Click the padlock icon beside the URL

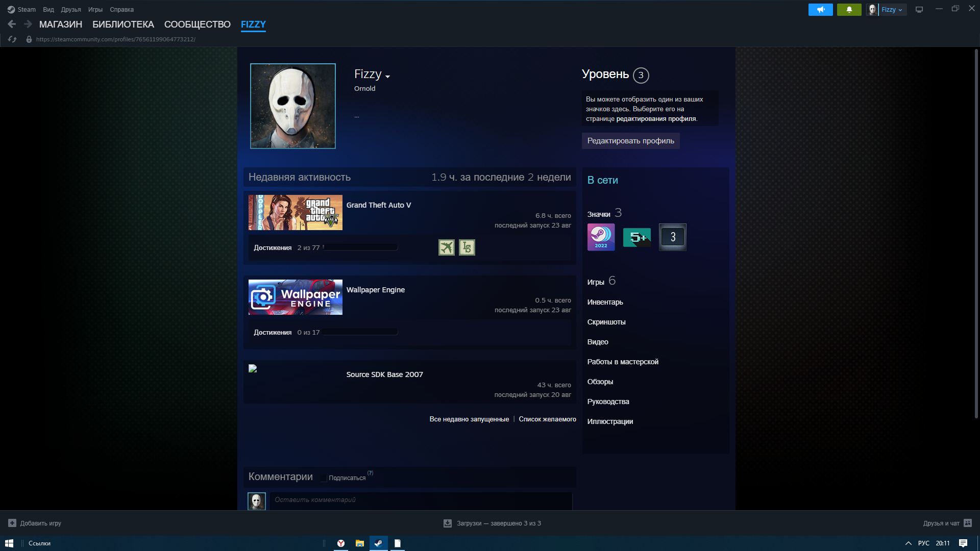pos(29,39)
